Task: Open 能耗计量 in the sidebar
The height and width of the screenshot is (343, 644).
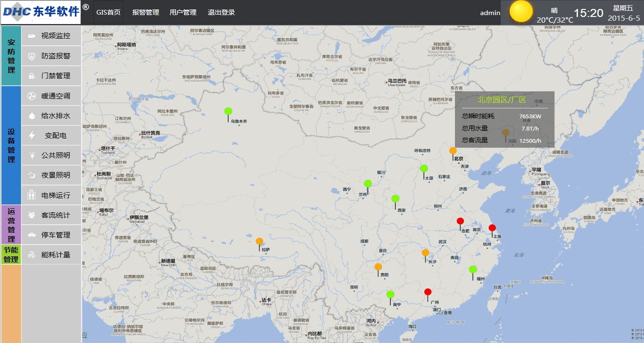Action: (x=56, y=255)
